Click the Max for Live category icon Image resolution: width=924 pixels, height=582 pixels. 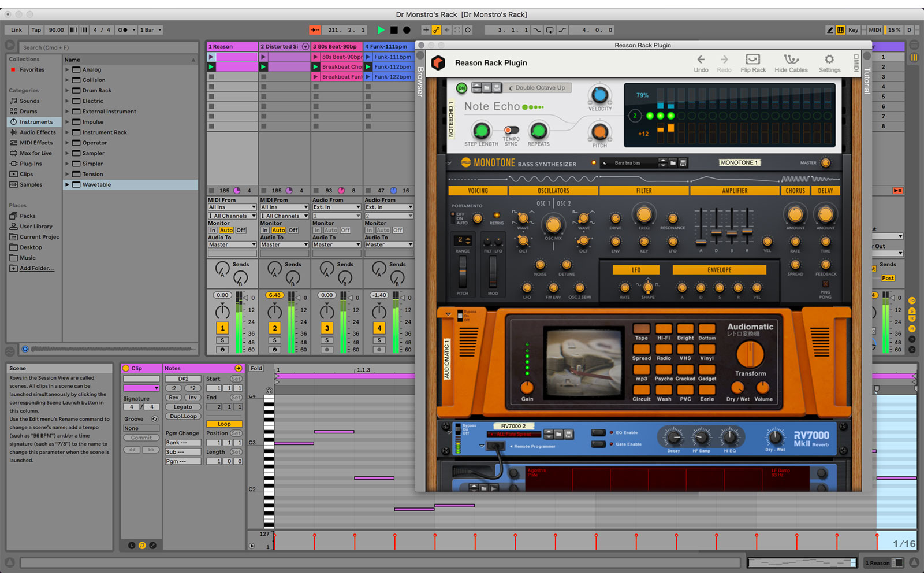point(13,153)
